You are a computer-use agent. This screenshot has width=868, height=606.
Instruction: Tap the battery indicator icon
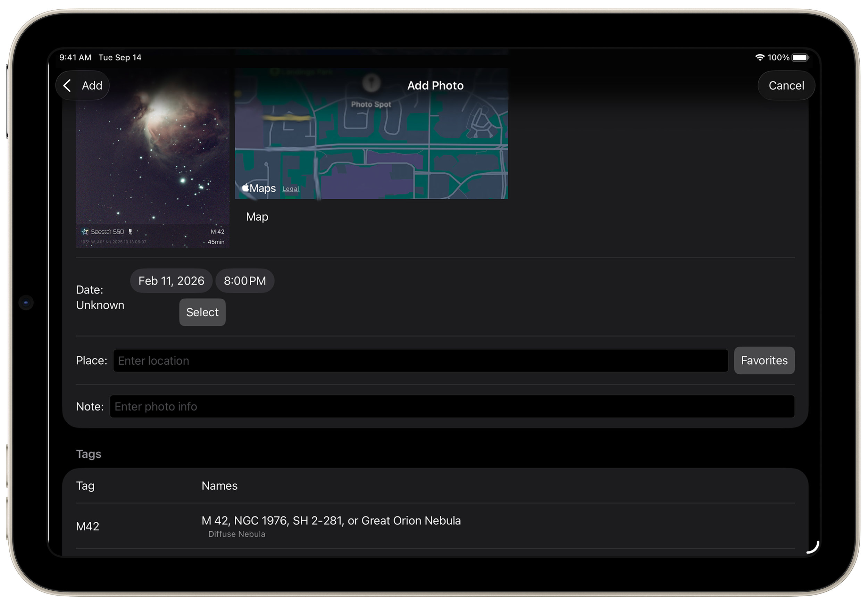(x=800, y=57)
